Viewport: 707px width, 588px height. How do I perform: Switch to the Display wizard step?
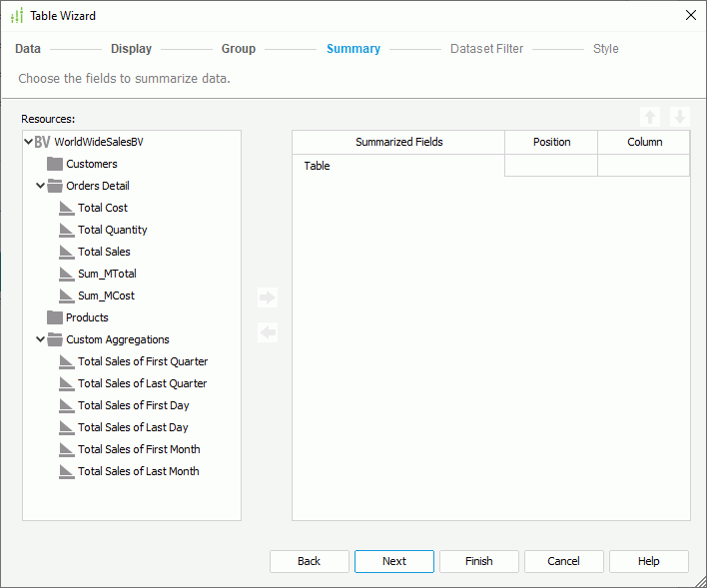pos(131,49)
